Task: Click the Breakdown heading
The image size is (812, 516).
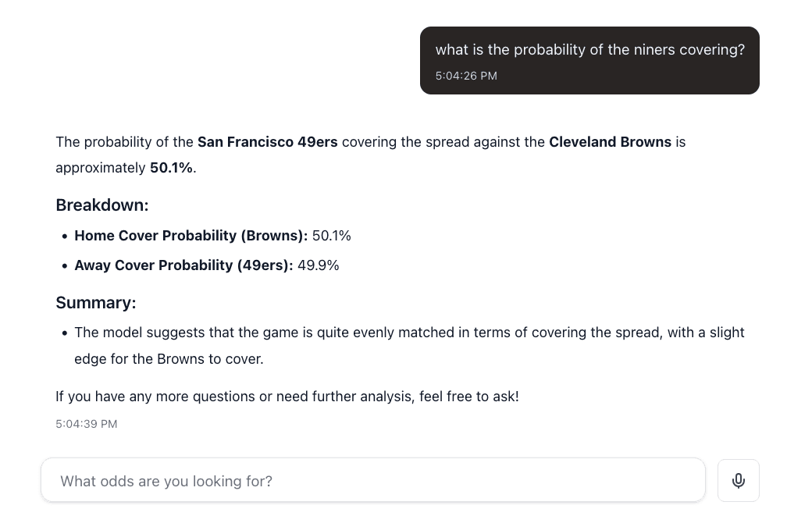Action: (101, 205)
